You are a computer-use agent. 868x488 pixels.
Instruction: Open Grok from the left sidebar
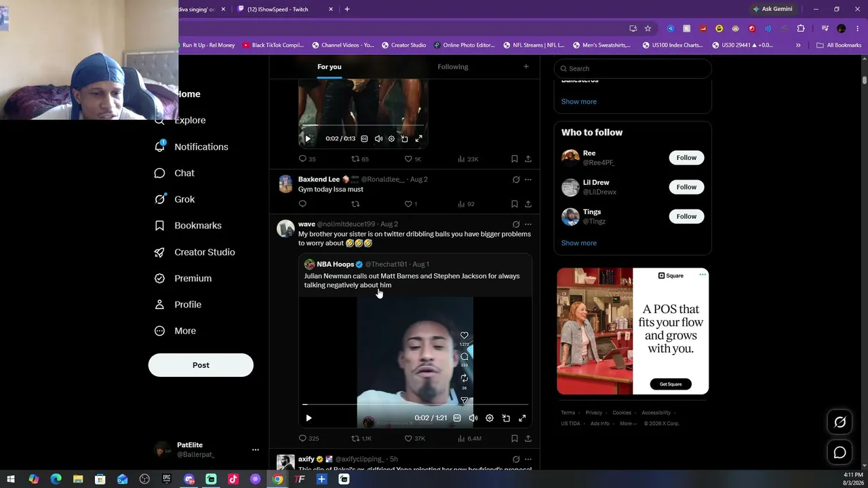click(x=174, y=199)
